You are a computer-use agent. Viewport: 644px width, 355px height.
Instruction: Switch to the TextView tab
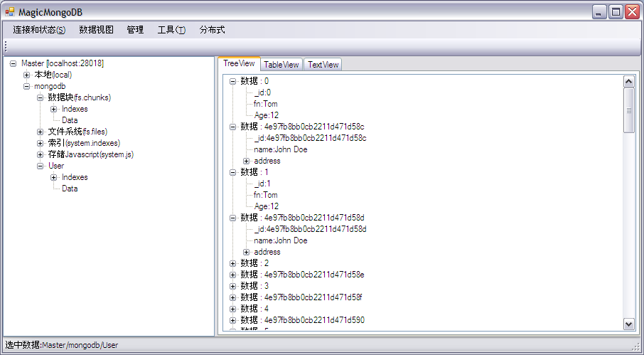click(323, 65)
